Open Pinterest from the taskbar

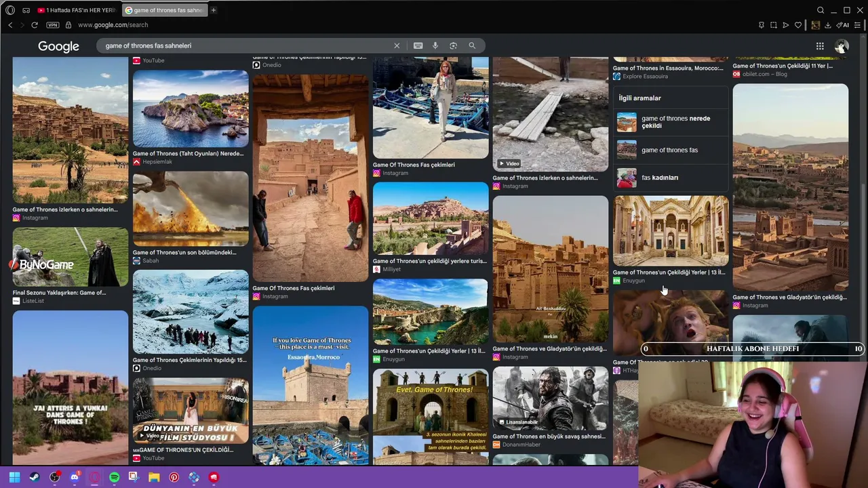click(x=174, y=477)
